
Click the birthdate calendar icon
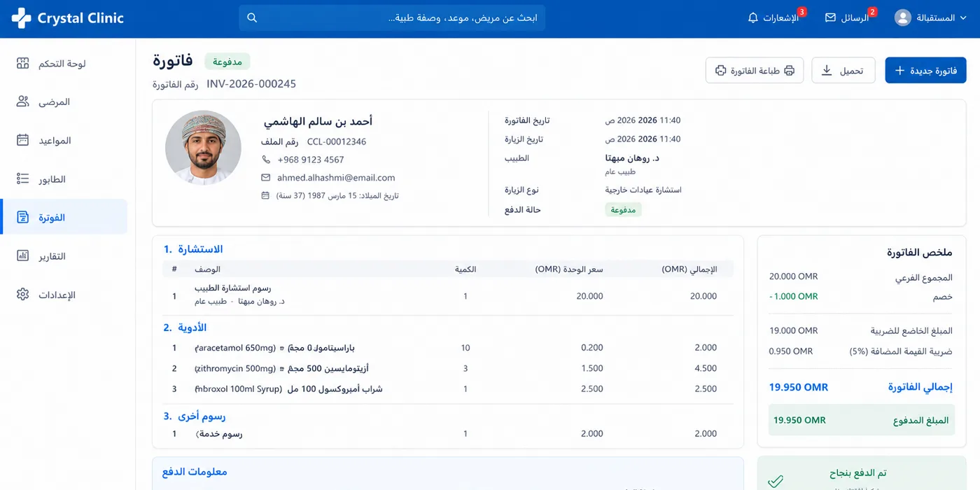(x=265, y=195)
